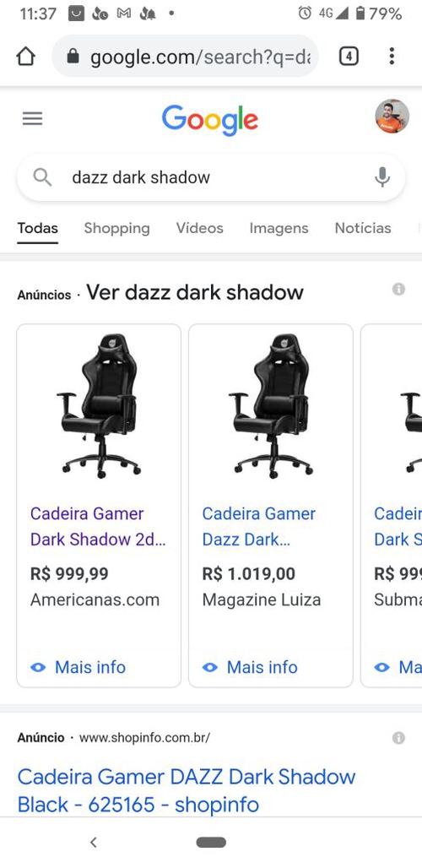The image size is (422, 868).
Task: Open Cadeira Gamer Dark Shadow 2d... link
Action: (x=98, y=526)
